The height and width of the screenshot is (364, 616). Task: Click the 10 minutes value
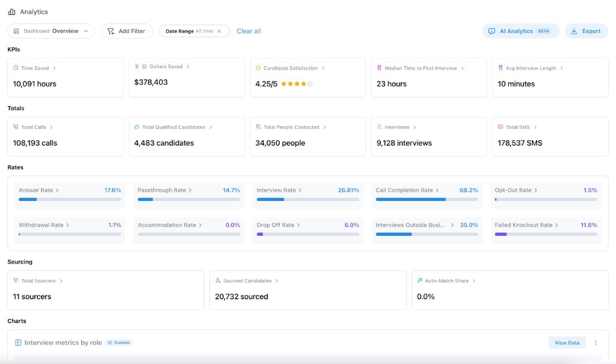coord(516,84)
